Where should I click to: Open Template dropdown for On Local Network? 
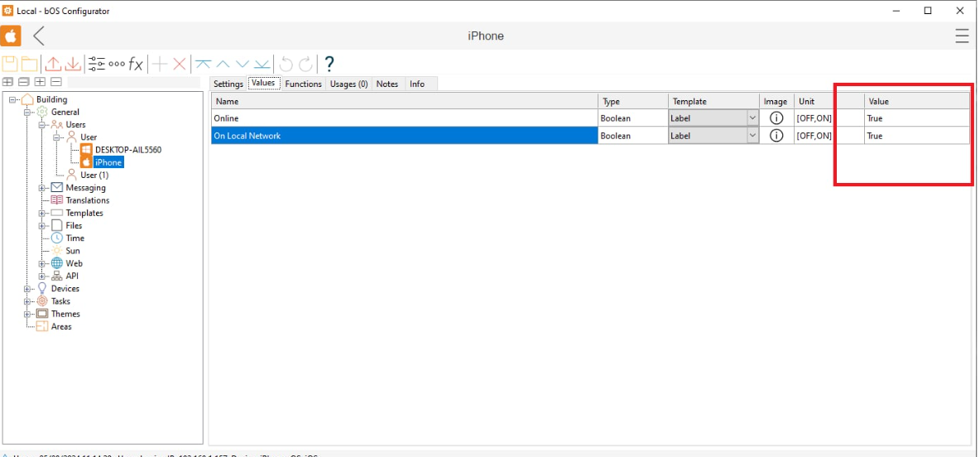pyautogui.click(x=752, y=136)
